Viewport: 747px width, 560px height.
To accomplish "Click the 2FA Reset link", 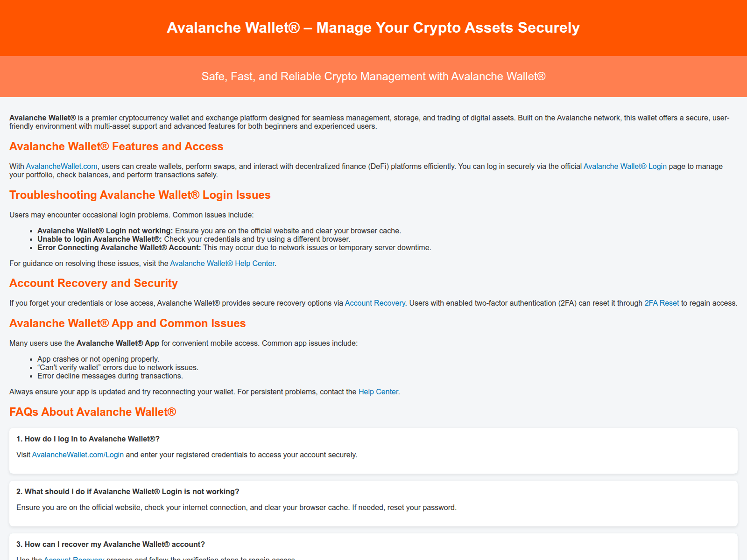I will coord(662,303).
